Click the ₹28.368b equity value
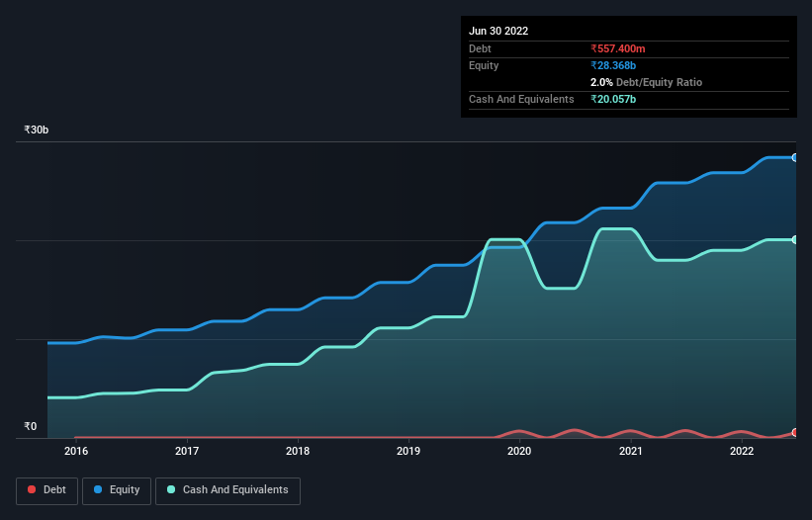This screenshot has width=812, height=520. click(613, 65)
